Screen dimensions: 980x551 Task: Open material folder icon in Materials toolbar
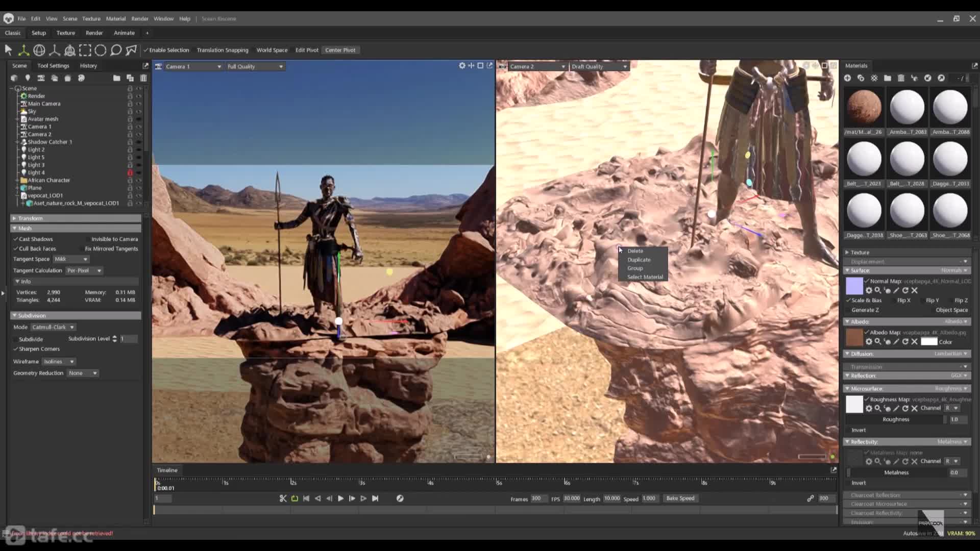(x=888, y=78)
